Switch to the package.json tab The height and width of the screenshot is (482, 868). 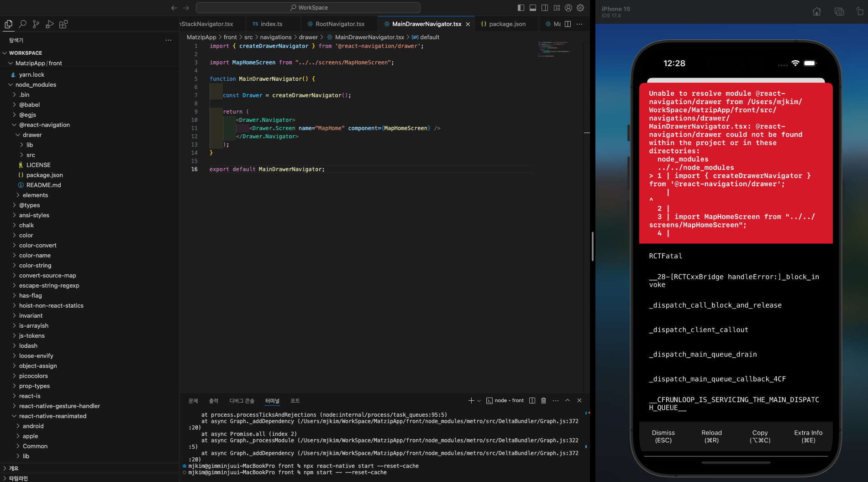(x=507, y=24)
